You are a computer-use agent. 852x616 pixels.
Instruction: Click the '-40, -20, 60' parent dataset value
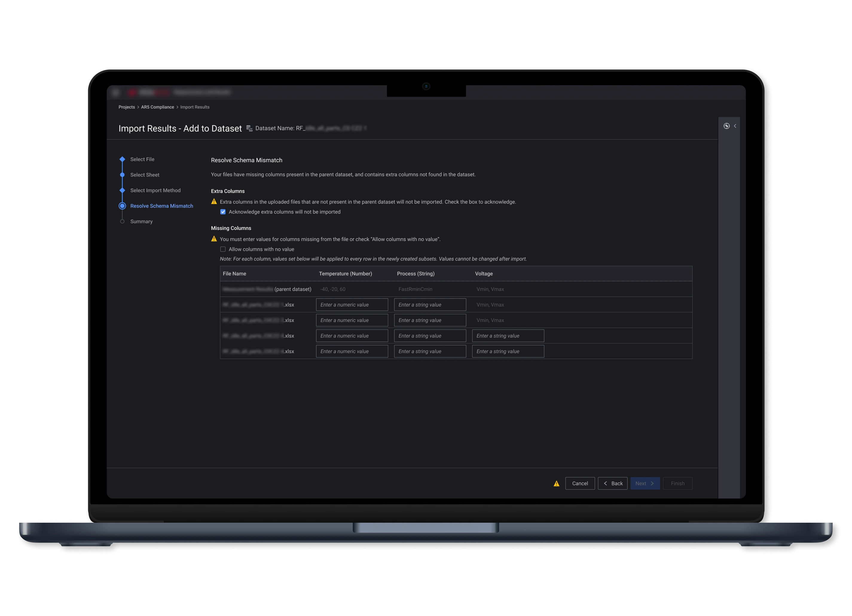tap(333, 289)
